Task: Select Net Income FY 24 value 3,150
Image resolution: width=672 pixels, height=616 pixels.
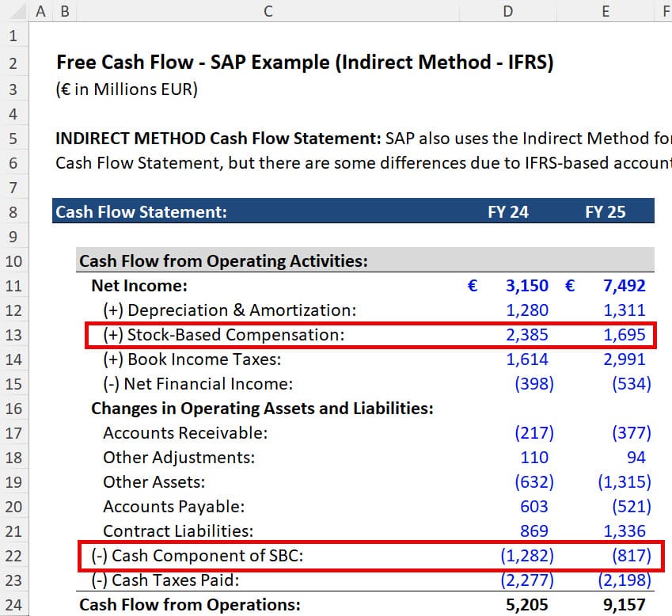Action: [x=526, y=286]
